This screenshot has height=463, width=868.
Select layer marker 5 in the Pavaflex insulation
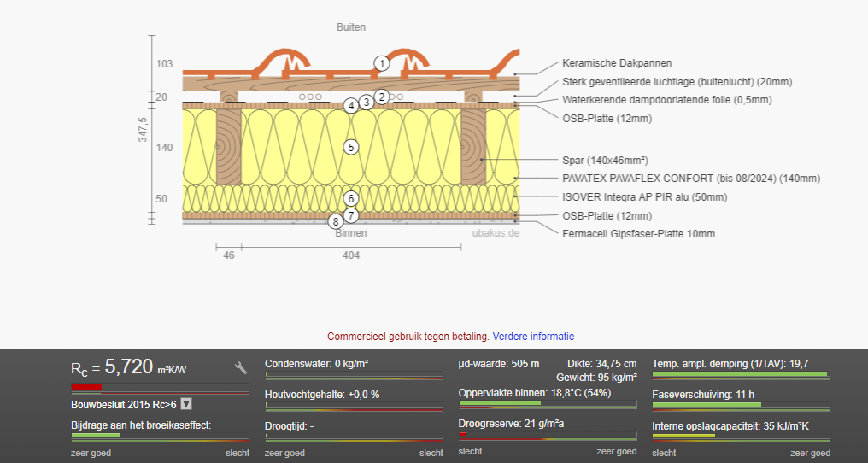[x=351, y=147]
